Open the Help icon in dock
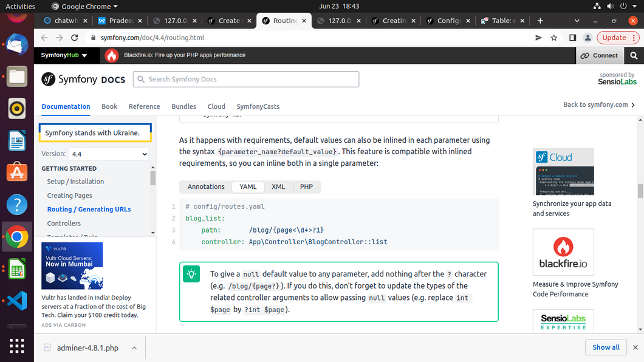The height and width of the screenshot is (362, 644). coord(17,205)
